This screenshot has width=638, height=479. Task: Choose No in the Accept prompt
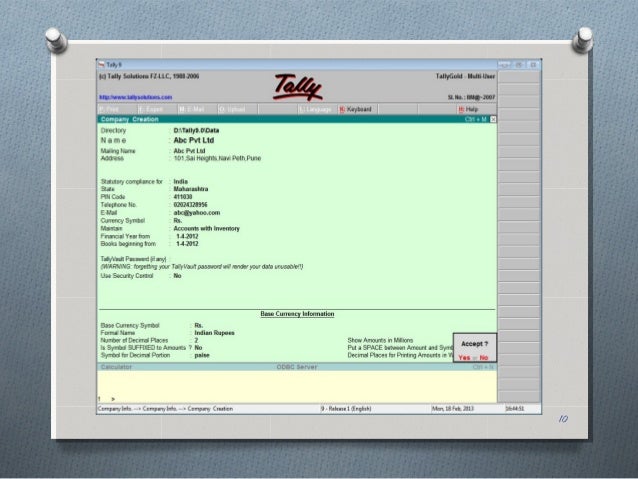[483, 358]
